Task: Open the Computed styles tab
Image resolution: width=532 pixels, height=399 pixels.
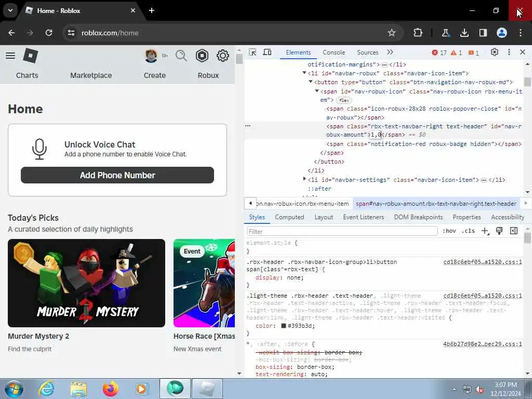Action: (289, 217)
